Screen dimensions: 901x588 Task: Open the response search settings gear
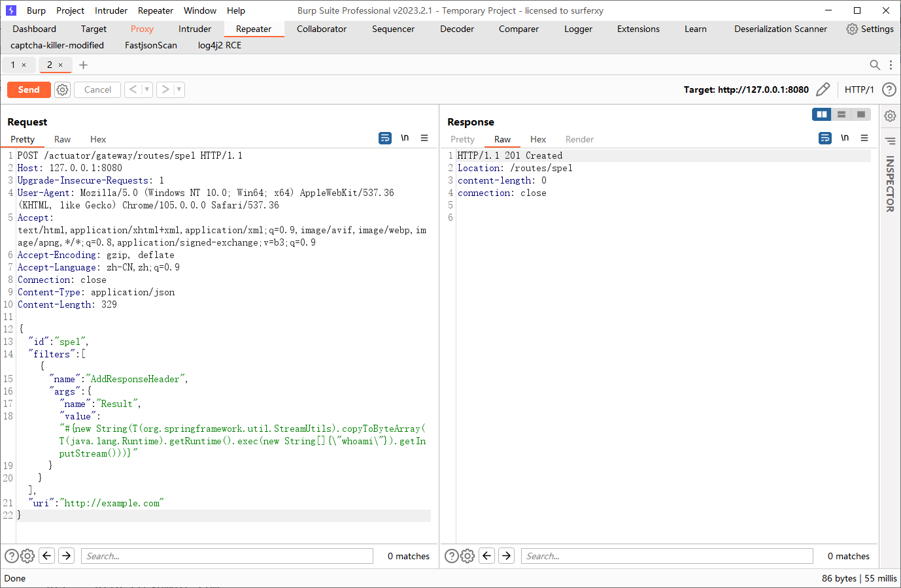coord(467,556)
